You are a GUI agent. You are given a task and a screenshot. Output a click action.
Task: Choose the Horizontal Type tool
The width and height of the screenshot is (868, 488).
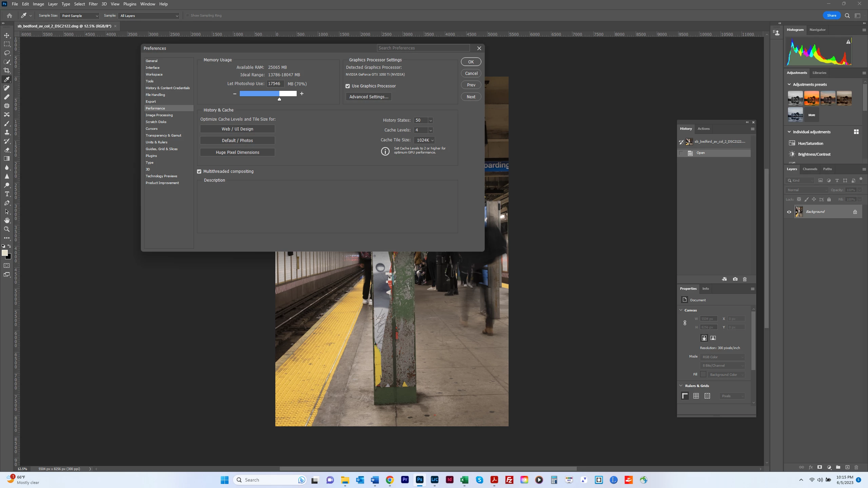(x=7, y=194)
